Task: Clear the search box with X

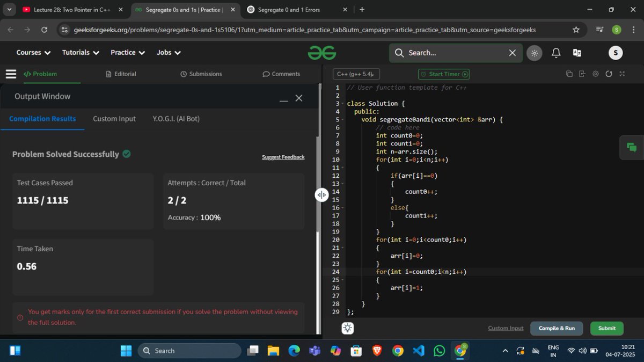Action: tap(512, 53)
